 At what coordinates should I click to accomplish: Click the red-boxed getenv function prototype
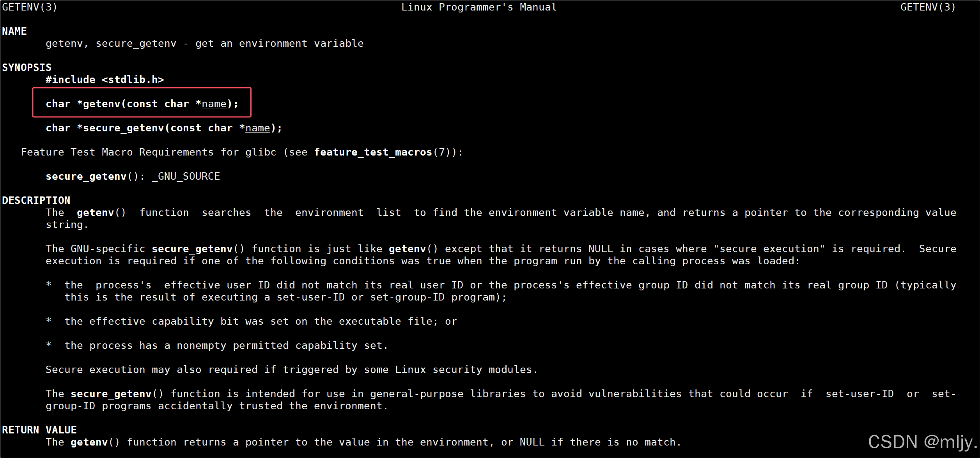142,104
